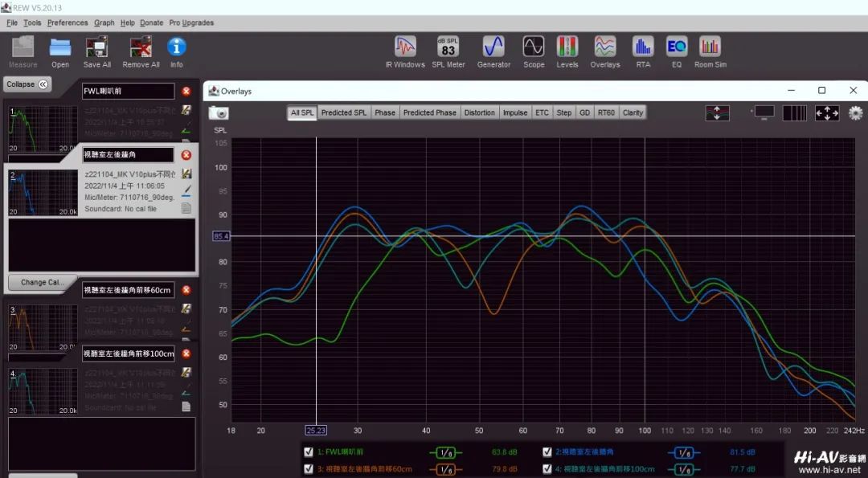Open 1/6 smoothing selector for teal trace 4
Image resolution: width=868 pixels, height=478 pixels.
point(684,470)
